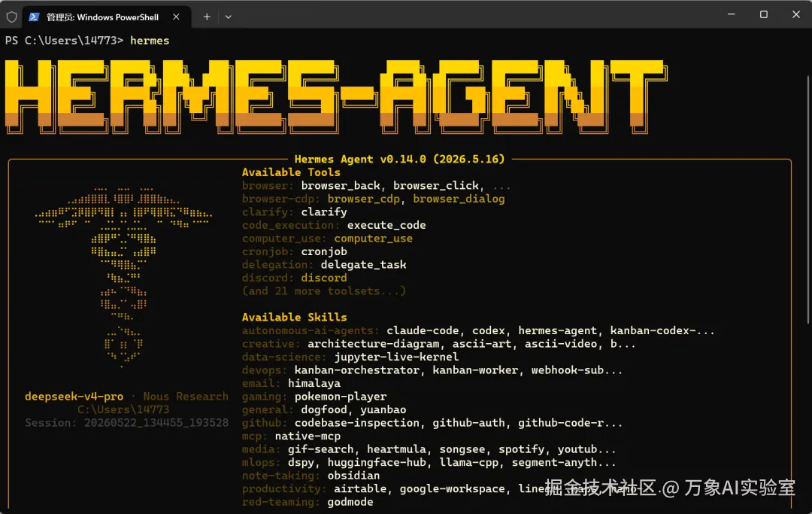This screenshot has height=514, width=812.
Task: Click 'Nous Research' label
Action: click(186, 397)
